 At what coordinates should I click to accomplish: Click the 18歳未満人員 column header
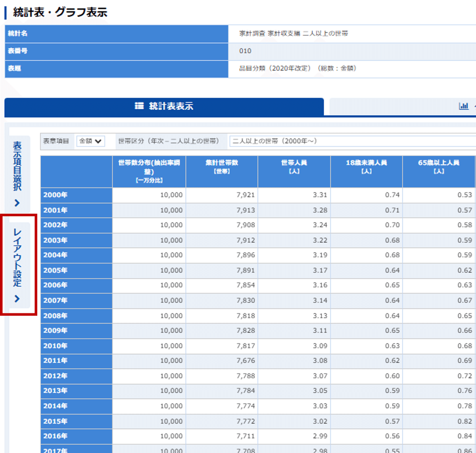point(367,171)
